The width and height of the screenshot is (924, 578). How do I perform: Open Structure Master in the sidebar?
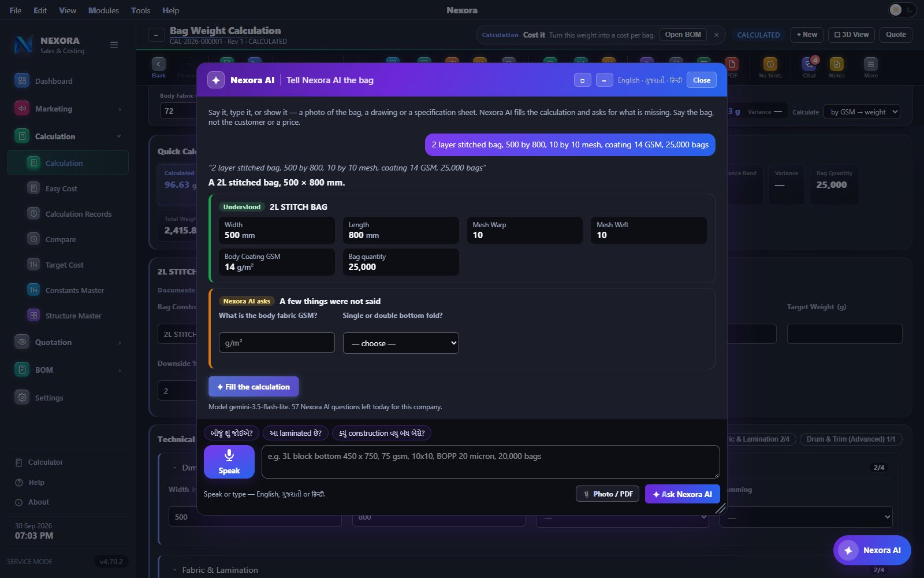[68, 316]
